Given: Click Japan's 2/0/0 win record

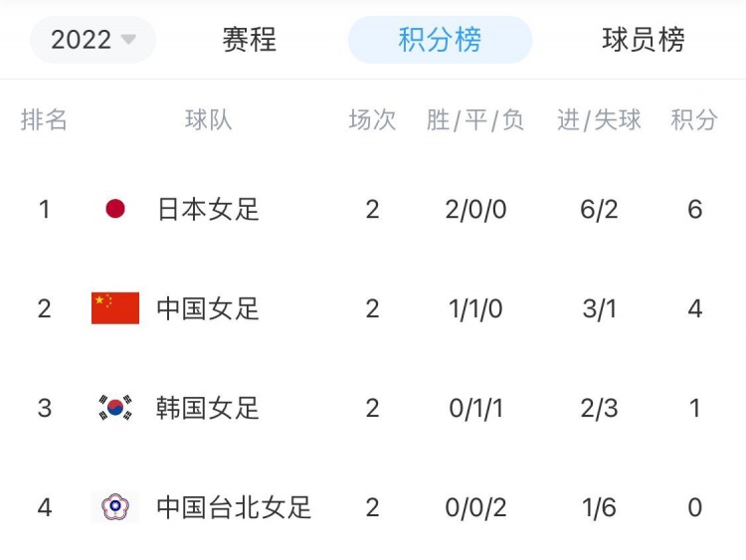Looking at the screenshot, I should coord(475,209).
